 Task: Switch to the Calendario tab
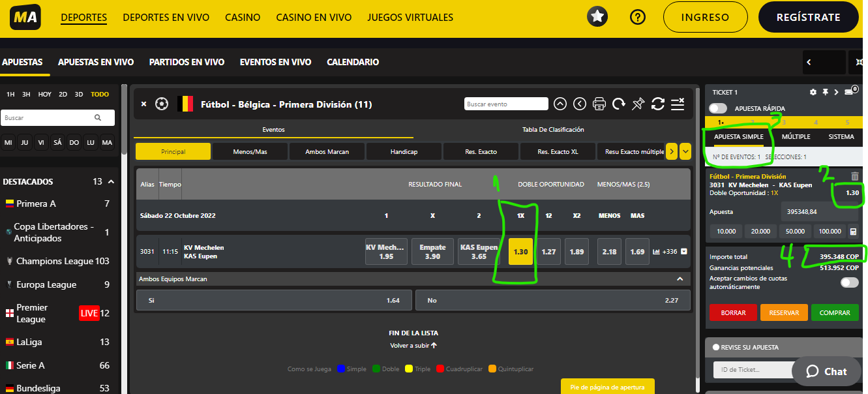pyautogui.click(x=353, y=62)
